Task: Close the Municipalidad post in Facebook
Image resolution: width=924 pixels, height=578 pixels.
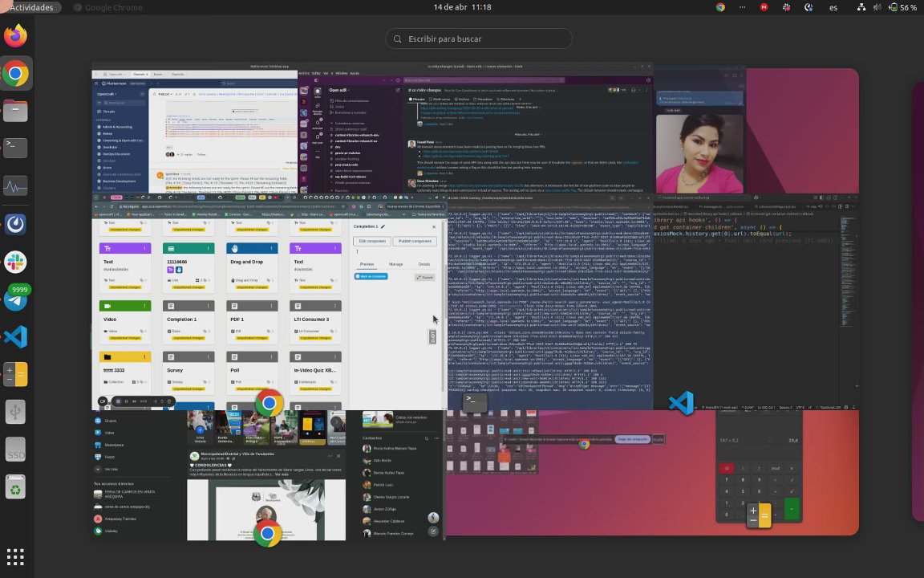Action: coord(338,456)
